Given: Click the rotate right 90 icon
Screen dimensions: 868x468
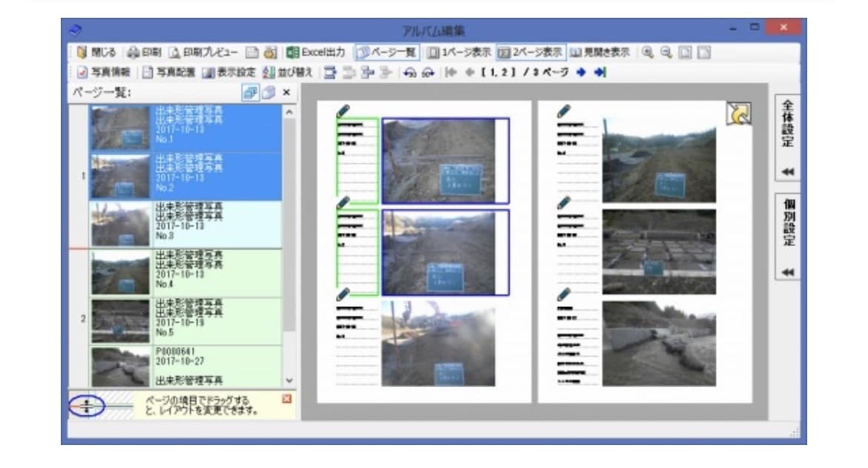Looking at the screenshot, I should [x=428, y=73].
